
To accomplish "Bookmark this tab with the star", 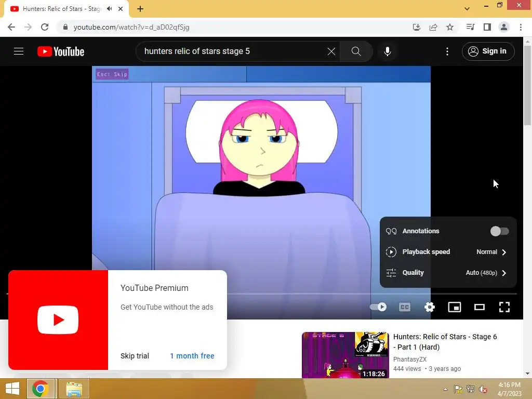I will click(x=450, y=27).
